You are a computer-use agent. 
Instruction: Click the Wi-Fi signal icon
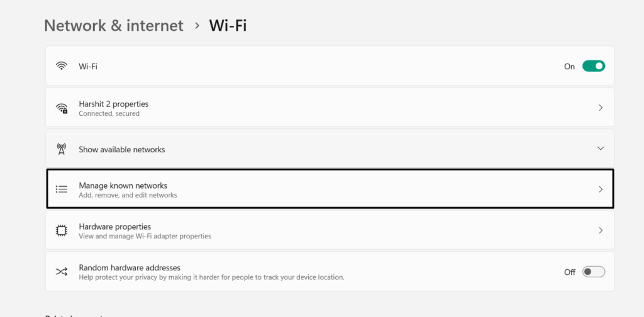tap(62, 66)
